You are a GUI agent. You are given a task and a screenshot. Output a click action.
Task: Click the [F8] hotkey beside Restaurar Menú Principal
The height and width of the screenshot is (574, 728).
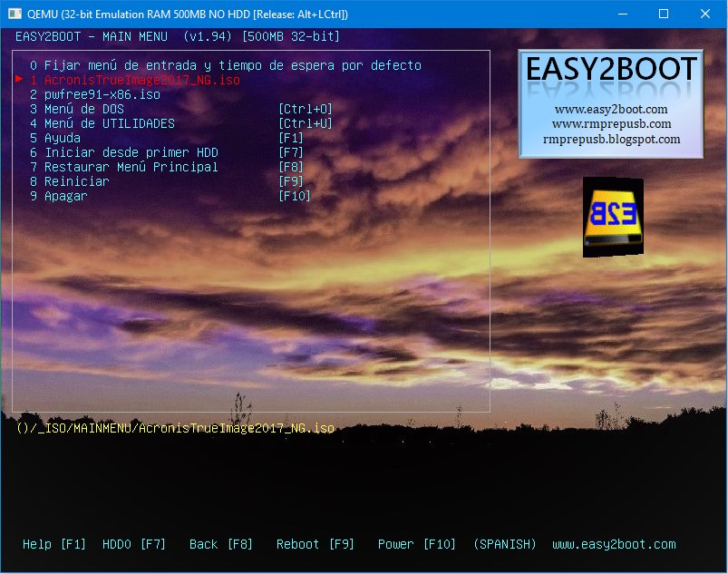pyautogui.click(x=291, y=167)
